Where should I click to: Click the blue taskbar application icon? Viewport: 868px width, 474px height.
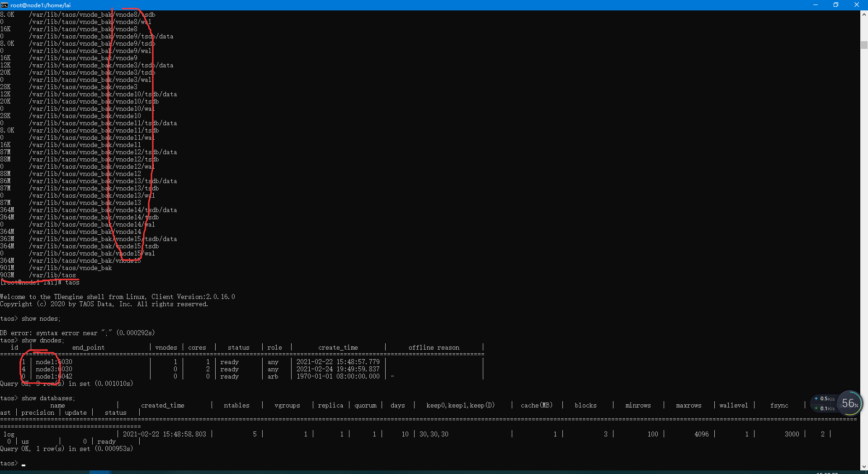click(x=100, y=472)
